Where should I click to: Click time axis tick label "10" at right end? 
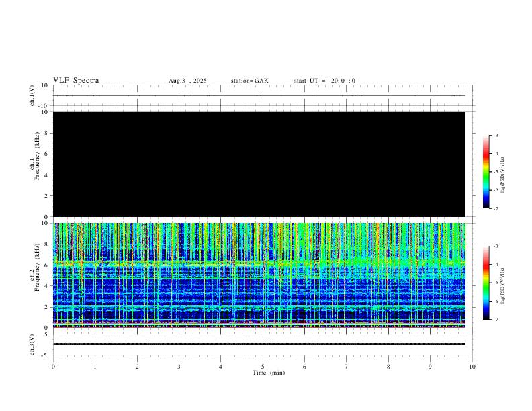tap(472, 367)
